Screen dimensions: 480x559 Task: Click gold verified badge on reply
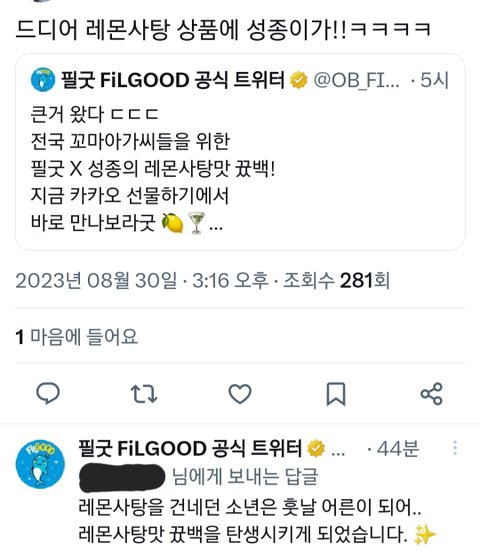(316, 448)
